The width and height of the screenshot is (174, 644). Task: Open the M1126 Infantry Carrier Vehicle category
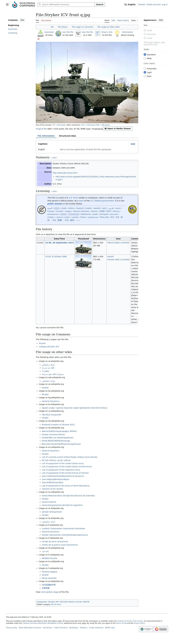pyautogui.click(x=75, y=602)
